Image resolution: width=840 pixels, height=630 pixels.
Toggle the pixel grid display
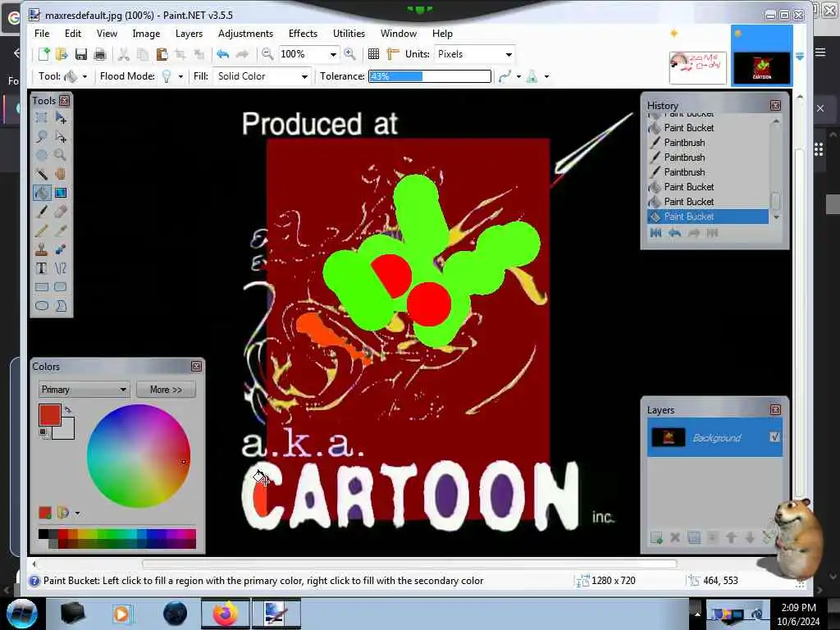(x=373, y=54)
